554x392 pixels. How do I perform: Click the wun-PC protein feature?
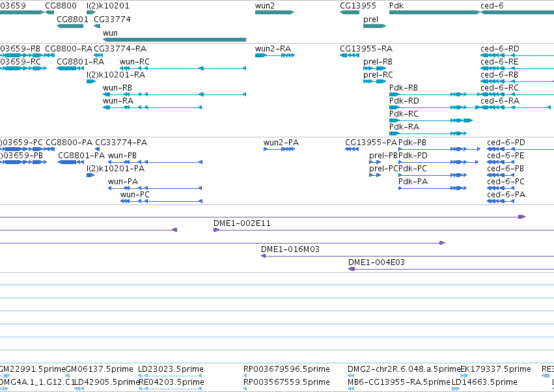click(x=161, y=201)
